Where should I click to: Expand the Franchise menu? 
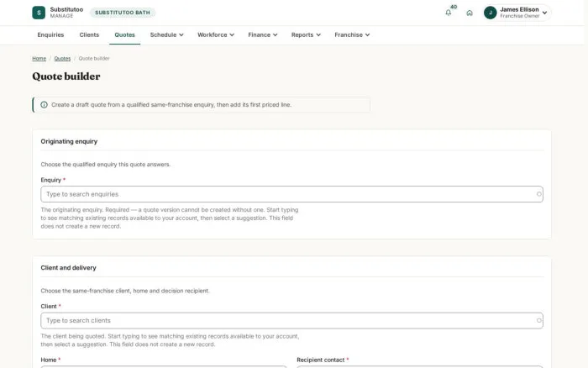coord(352,34)
